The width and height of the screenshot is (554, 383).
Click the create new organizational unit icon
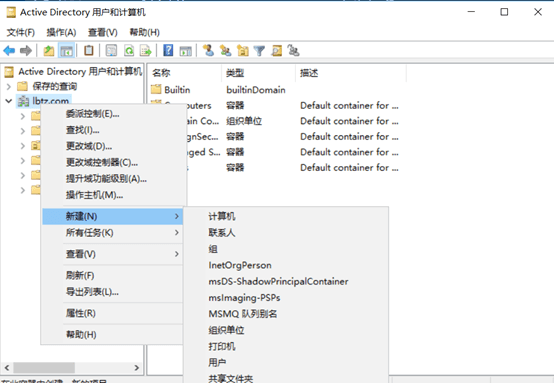click(243, 51)
